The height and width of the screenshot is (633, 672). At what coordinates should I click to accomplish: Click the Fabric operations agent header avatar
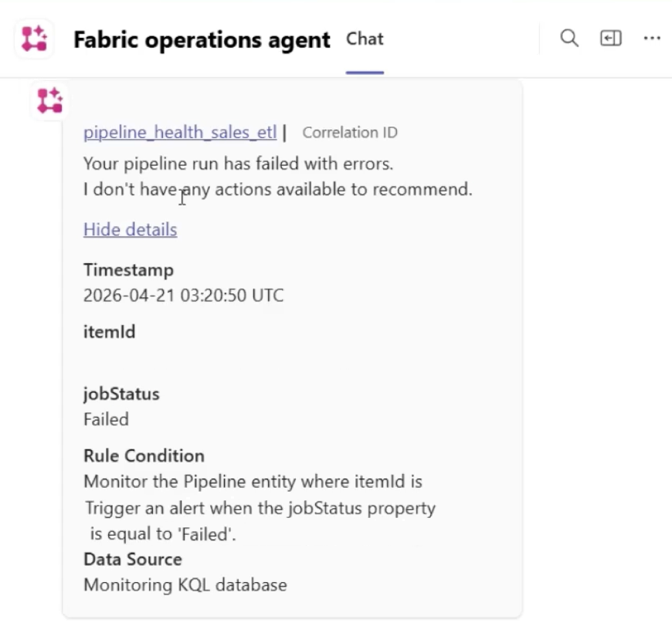(34, 39)
